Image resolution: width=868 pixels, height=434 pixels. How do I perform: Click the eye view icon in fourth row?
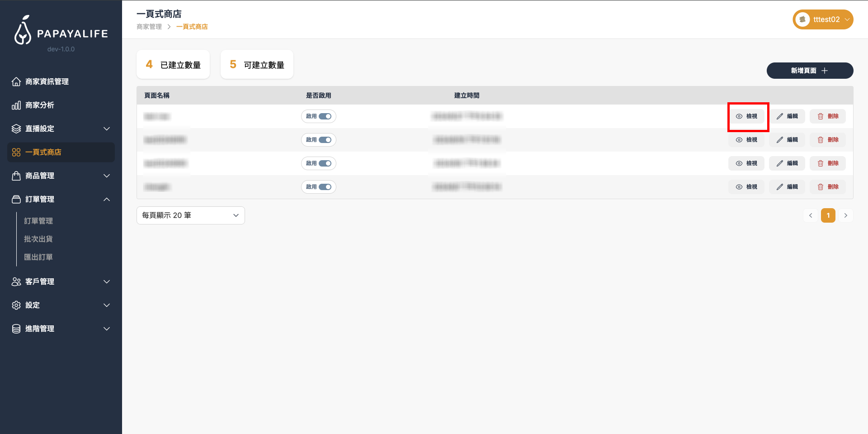739,187
